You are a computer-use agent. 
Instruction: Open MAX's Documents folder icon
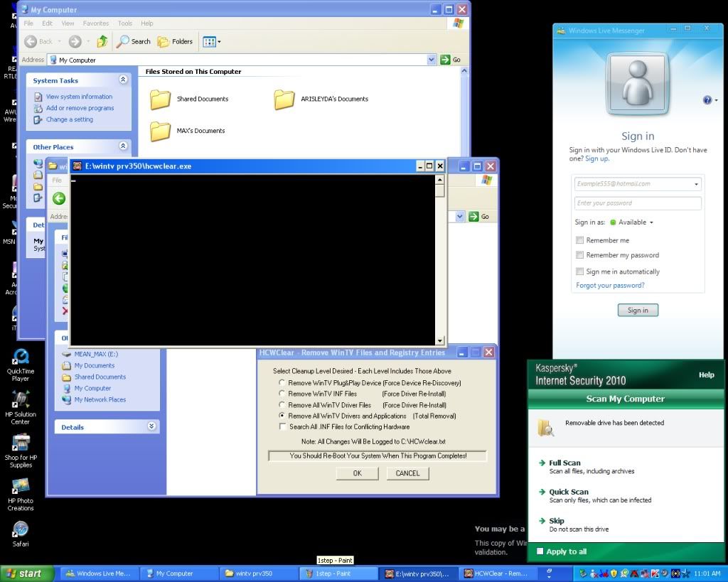160,131
